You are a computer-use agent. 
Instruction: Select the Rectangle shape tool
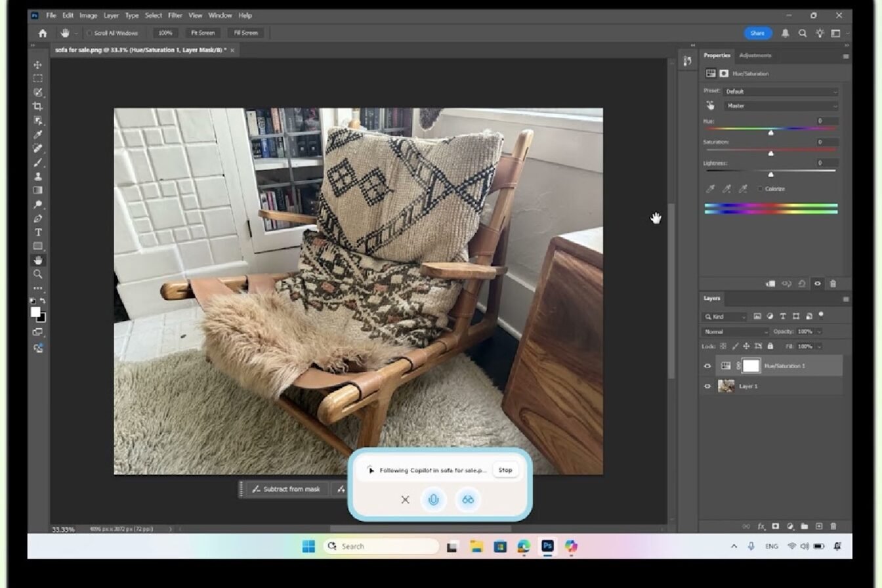(x=38, y=246)
